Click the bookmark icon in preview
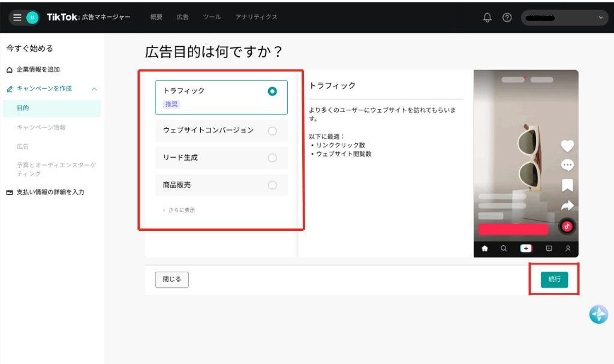This screenshot has width=614, height=364. pos(567,185)
